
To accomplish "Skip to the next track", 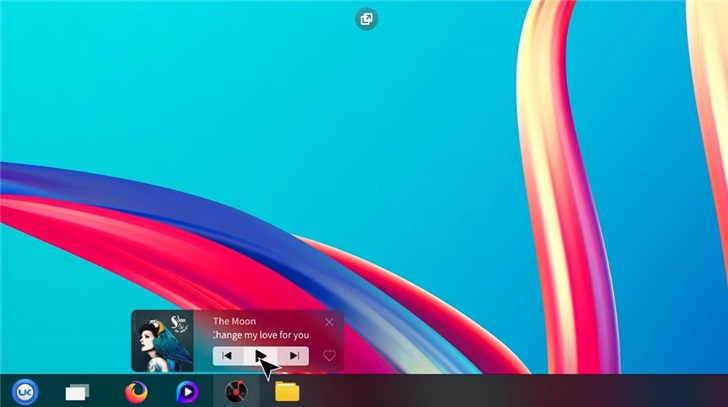I will coord(294,355).
